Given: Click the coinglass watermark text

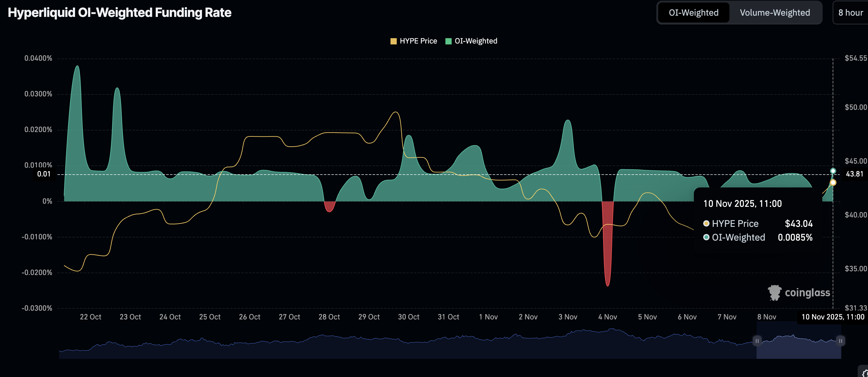Looking at the screenshot, I should tap(807, 293).
